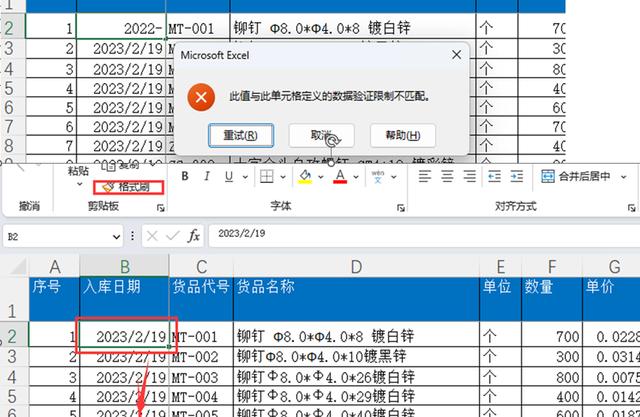Screen dimensions: 640x417
Task: Open fill color dropdown arrow
Action: click(x=320, y=177)
